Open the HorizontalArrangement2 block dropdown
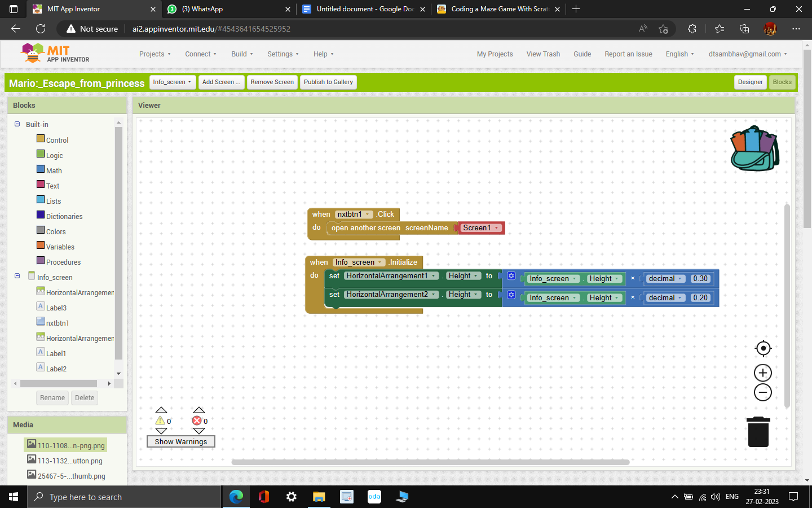The height and width of the screenshot is (508, 812). pos(391,295)
